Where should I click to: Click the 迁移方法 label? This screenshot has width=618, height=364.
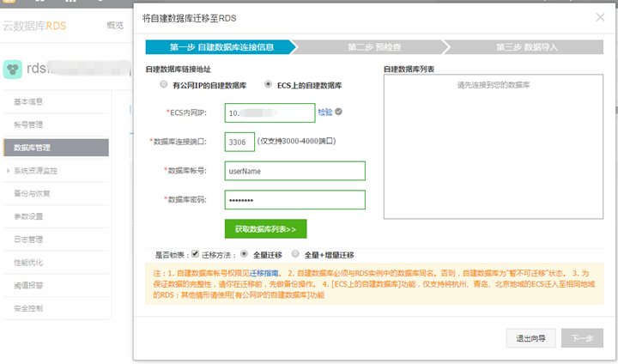[x=219, y=255]
